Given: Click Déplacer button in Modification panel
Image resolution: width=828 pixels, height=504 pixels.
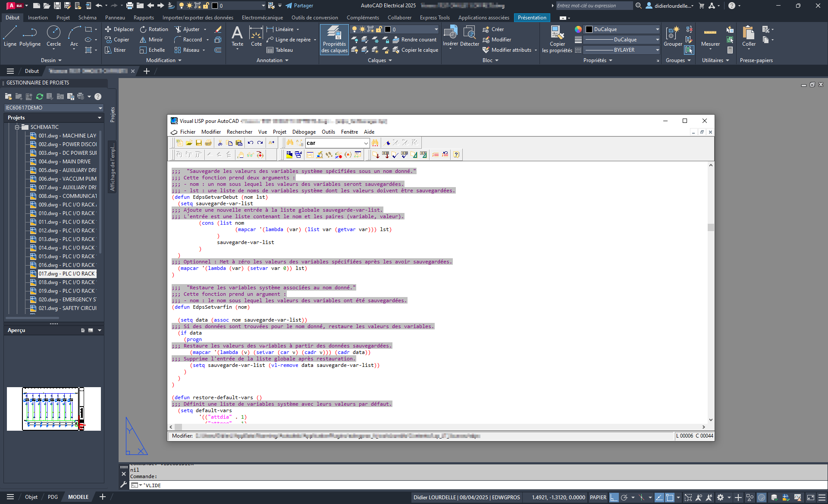Looking at the screenshot, I should (x=119, y=29).
